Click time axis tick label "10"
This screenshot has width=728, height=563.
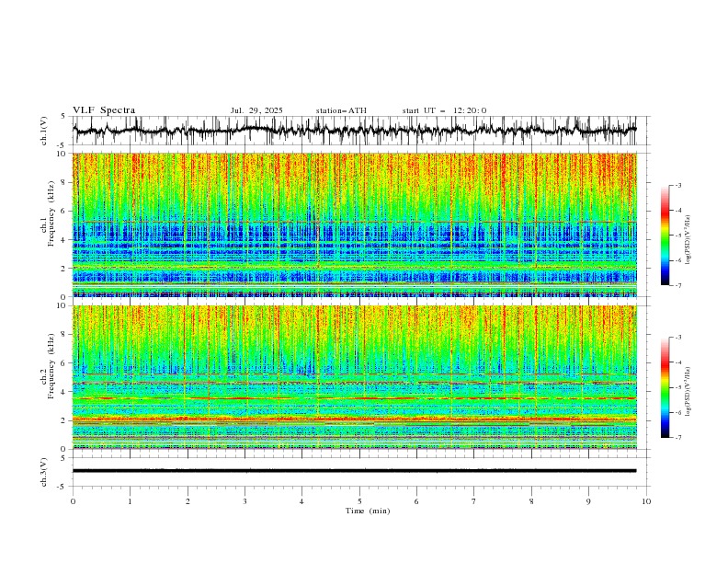tap(646, 501)
